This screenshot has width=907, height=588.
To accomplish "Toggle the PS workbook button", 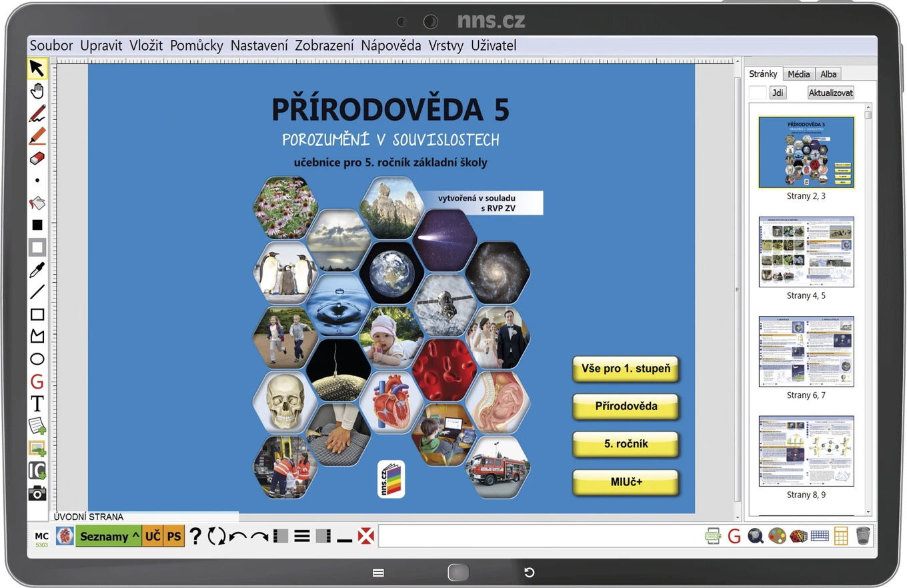I will pos(174,536).
